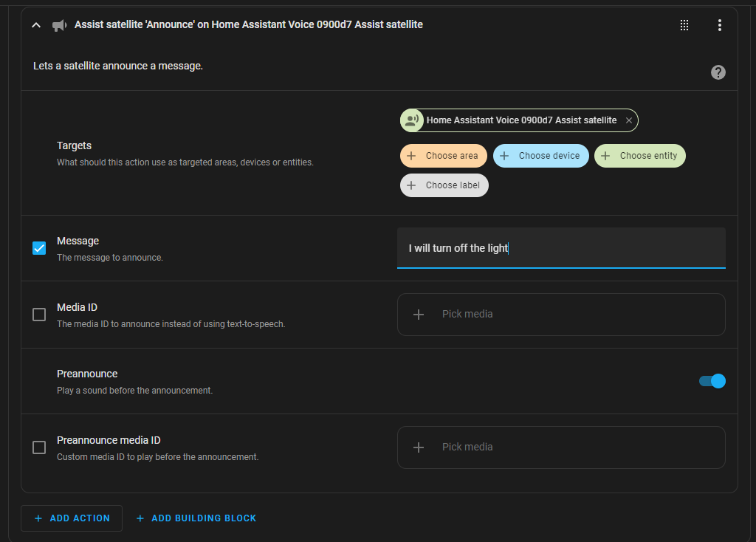This screenshot has width=756, height=542.
Task: Open the three-dot overflow menu
Action: 719,24
